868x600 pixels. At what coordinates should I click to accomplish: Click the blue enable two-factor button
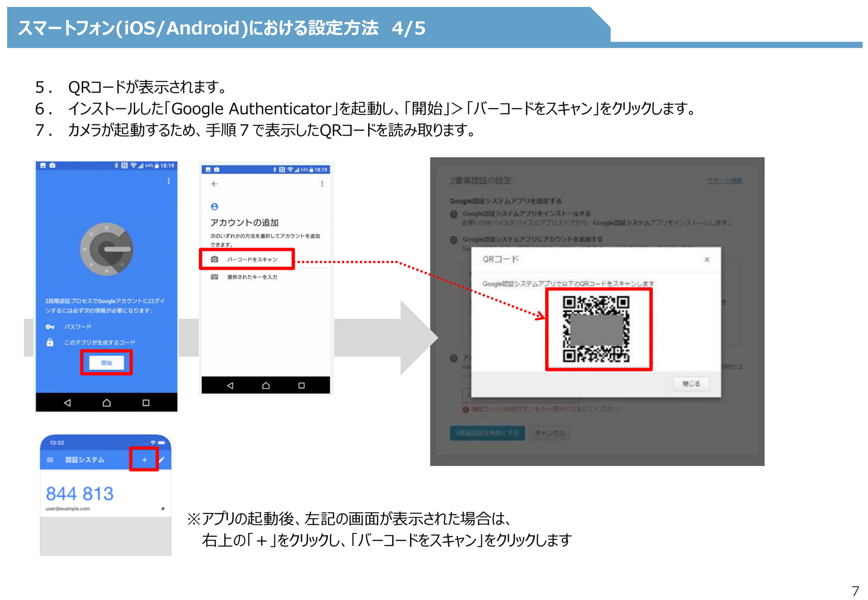(x=487, y=433)
